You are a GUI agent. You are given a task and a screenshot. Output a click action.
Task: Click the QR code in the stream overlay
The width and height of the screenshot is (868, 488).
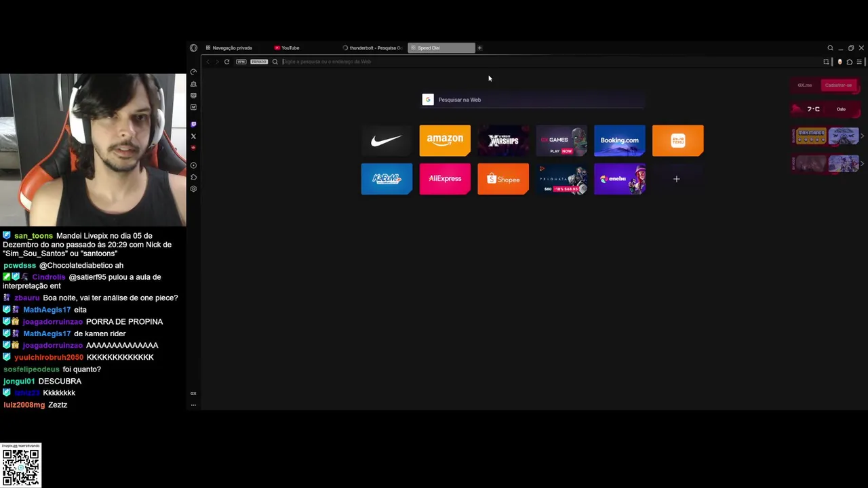[x=21, y=466]
